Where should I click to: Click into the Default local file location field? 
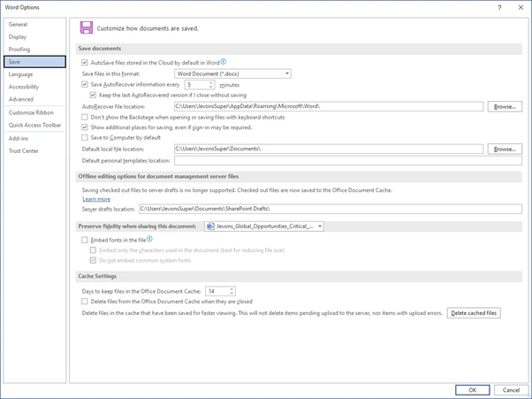tap(329, 149)
